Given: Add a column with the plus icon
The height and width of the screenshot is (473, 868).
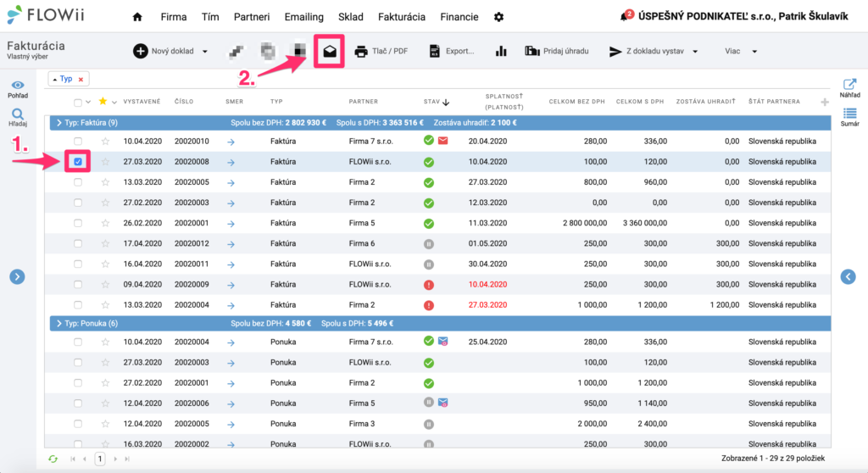Looking at the screenshot, I should pos(825,102).
